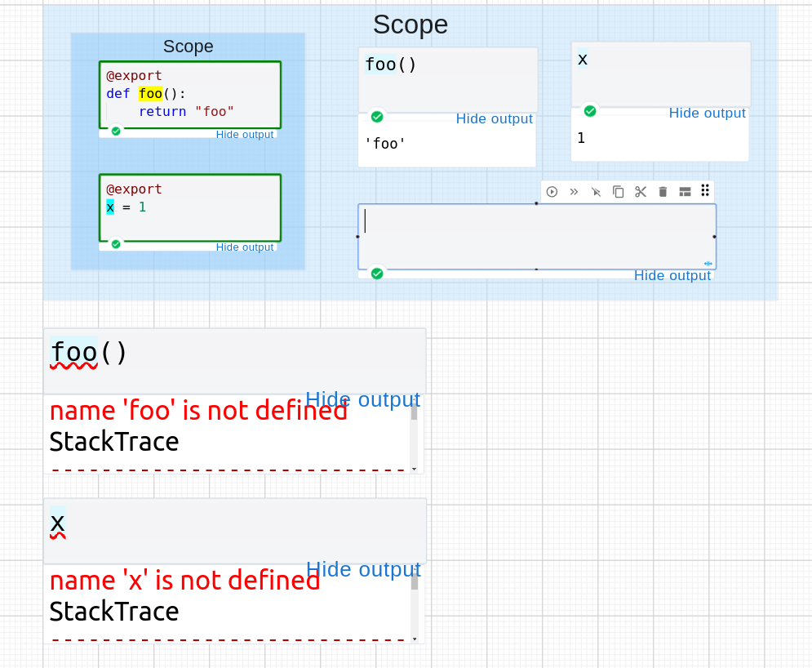This screenshot has width=812, height=668.
Task: Click the inner Scope title
Action: tap(188, 46)
